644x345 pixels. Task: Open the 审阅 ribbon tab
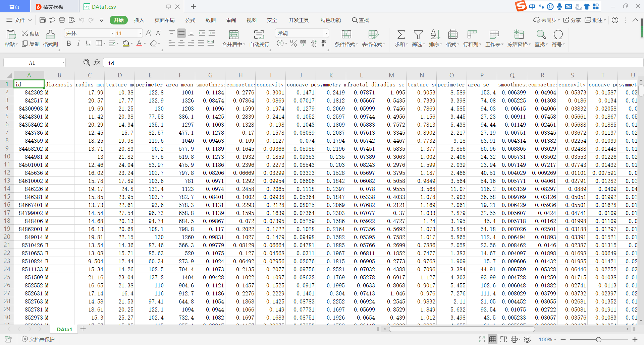pos(231,20)
